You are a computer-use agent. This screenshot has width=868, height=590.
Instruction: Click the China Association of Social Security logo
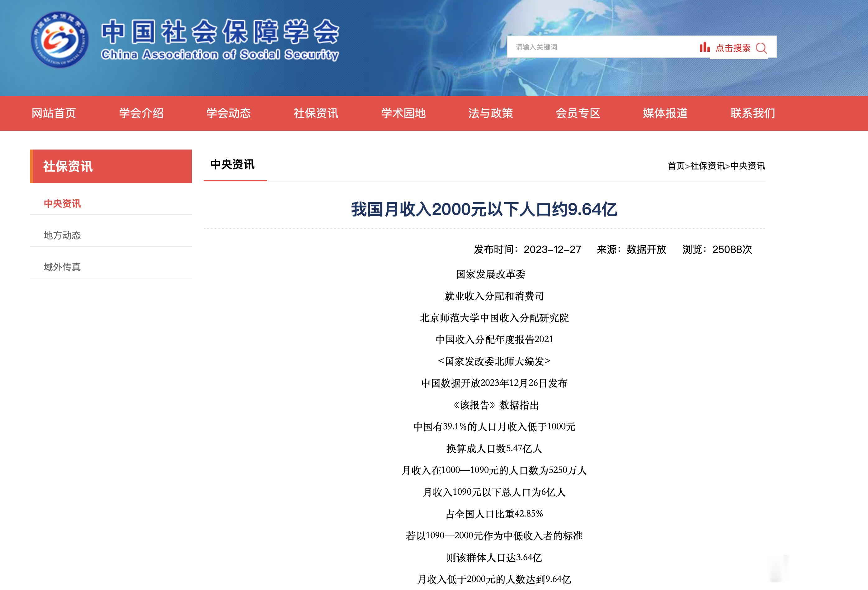(x=60, y=40)
